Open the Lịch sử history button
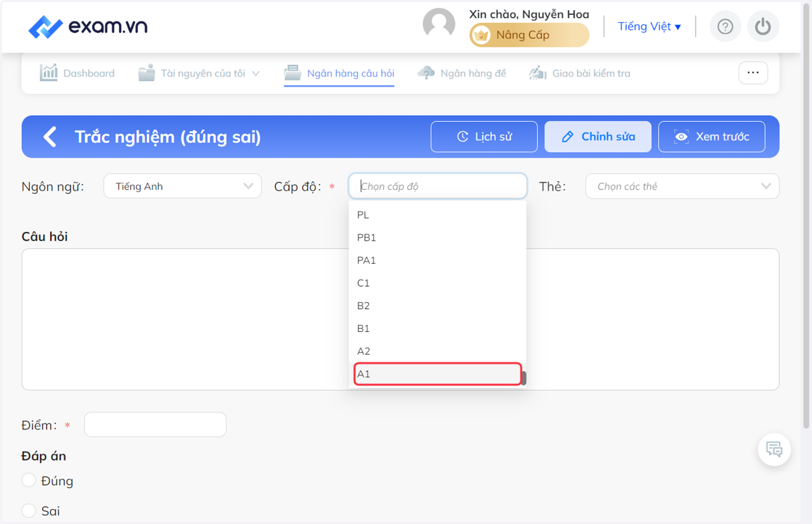Screen dimensions: 812x524 point(484,137)
